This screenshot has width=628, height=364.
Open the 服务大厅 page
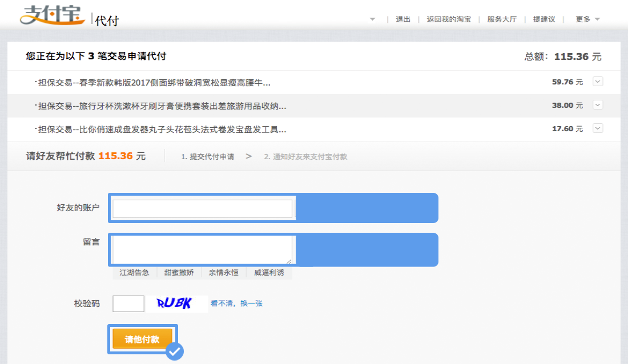[x=501, y=19]
